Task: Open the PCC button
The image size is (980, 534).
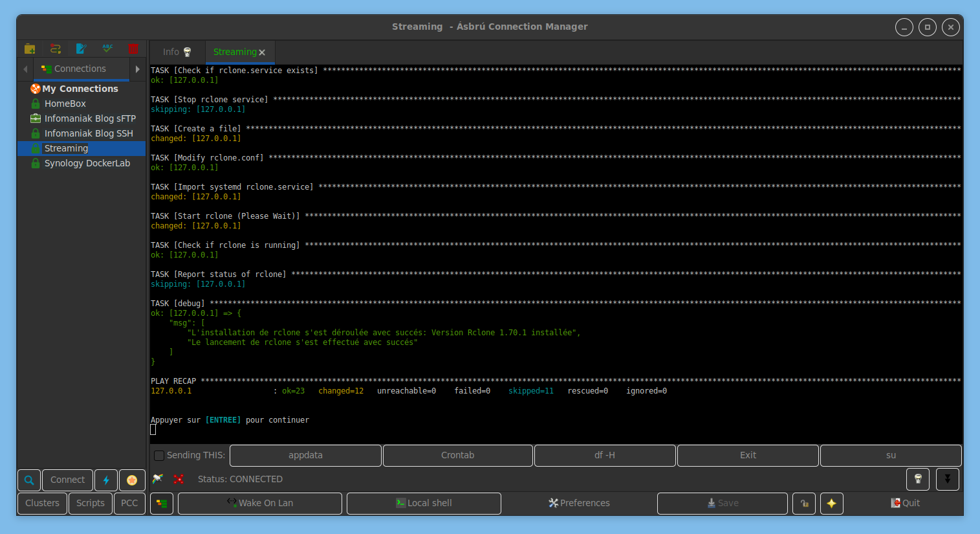Action: [x=129, y=504]
